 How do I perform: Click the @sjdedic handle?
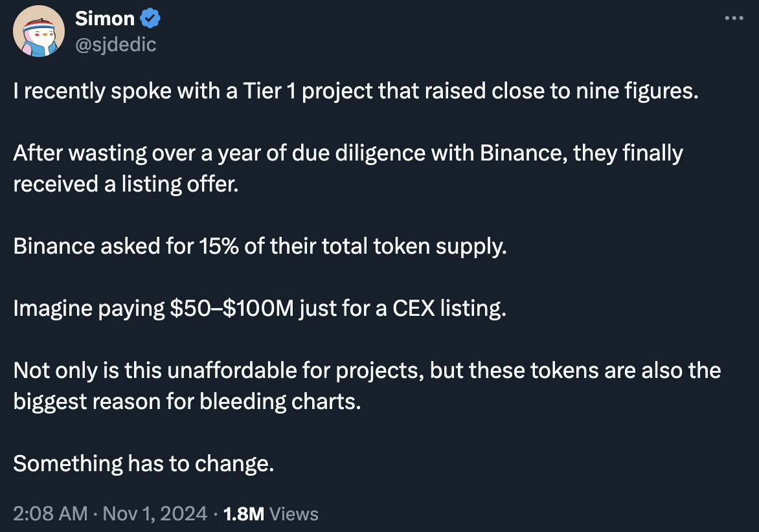116,44
